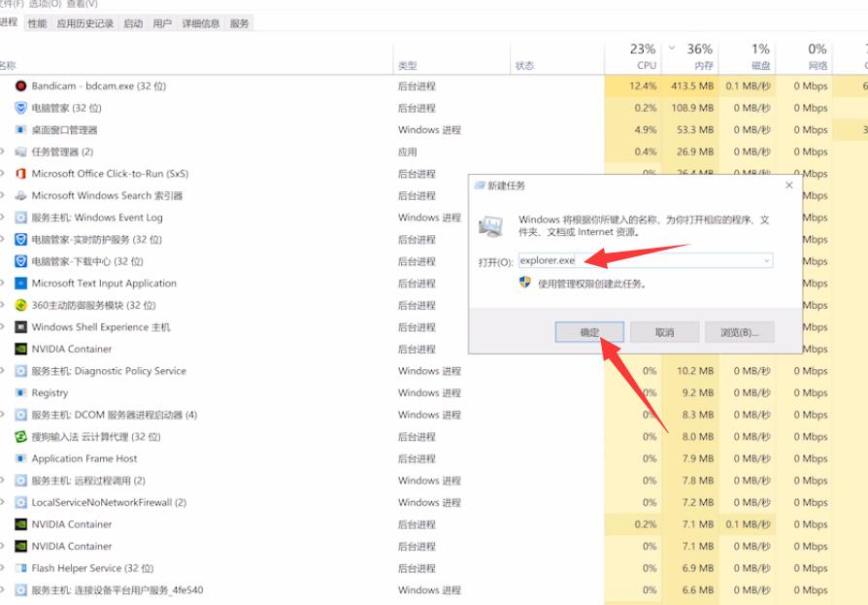Image resolution: width=868 pixels, height=605 pixels.
Task: Click the Microsoft Office Click-to-Run icon
Action: pos(20,174)
